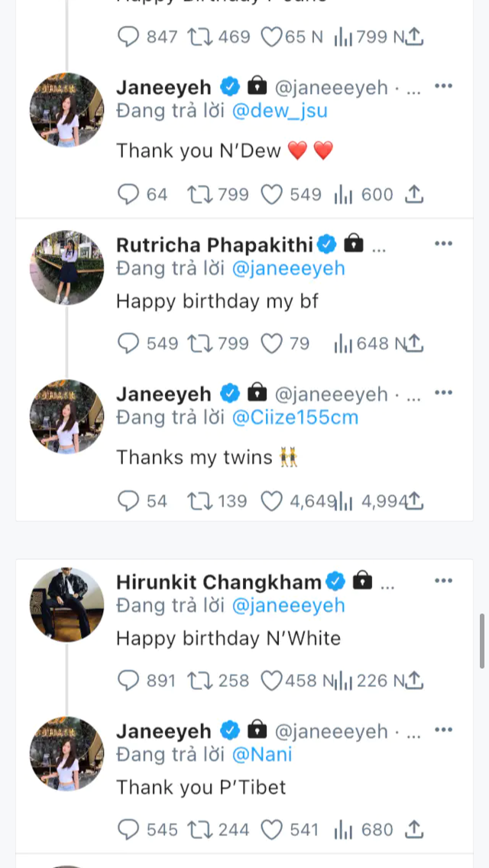This screenshot has width=489, height=868.
Task: Open more options on Rutricha Phapakithi's tweet
Action: (443, 244)
